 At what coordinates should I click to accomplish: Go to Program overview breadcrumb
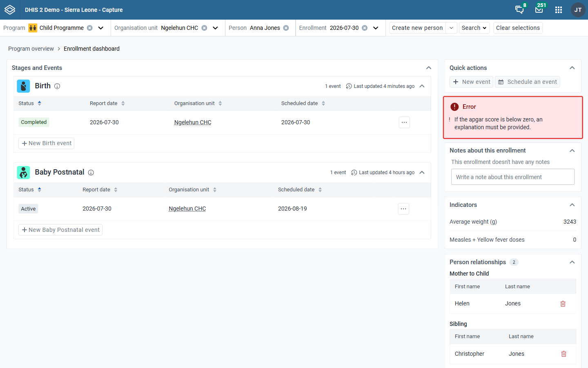(x=31, y=49)
